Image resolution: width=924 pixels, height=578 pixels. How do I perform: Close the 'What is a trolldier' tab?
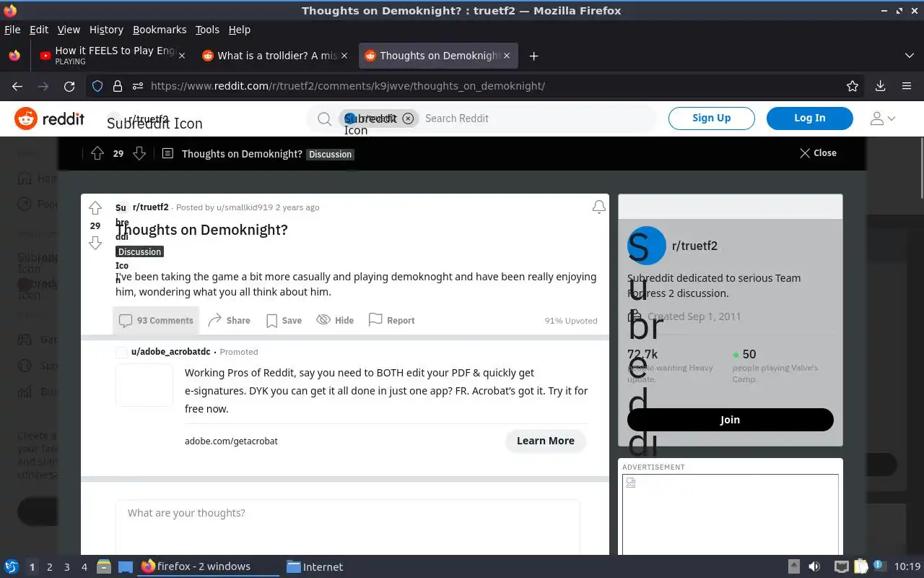(x=344, y=56)
